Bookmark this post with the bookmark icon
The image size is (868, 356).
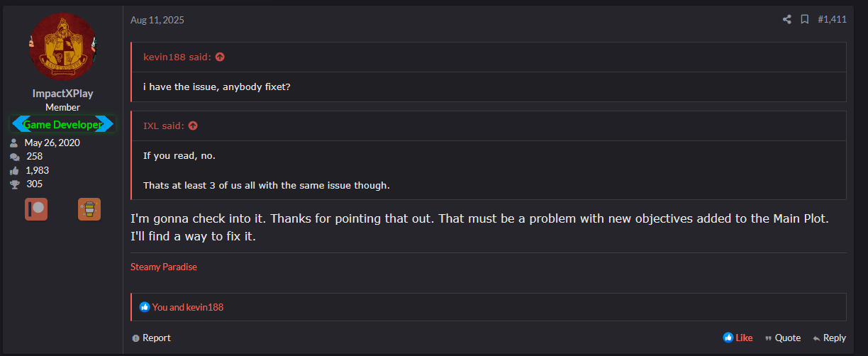coord(804,20)
